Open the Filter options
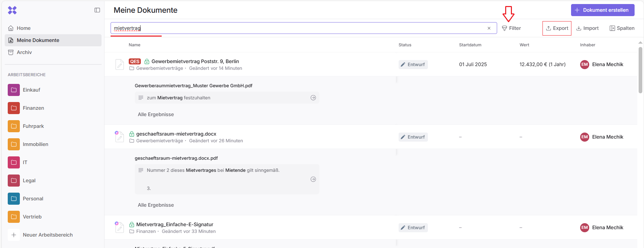The height and width of the screenshot is (248, 644). (x=511, y=28)
